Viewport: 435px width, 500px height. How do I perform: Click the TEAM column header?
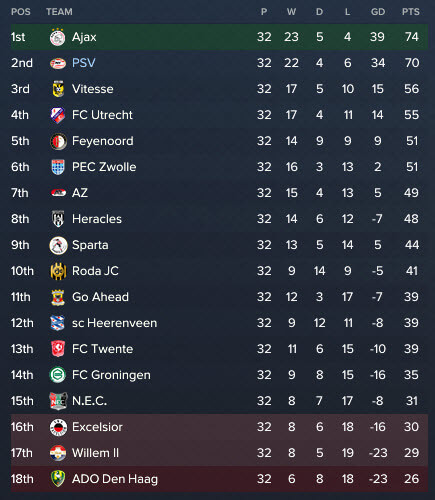pyautogui.click(x=59, y=12)
